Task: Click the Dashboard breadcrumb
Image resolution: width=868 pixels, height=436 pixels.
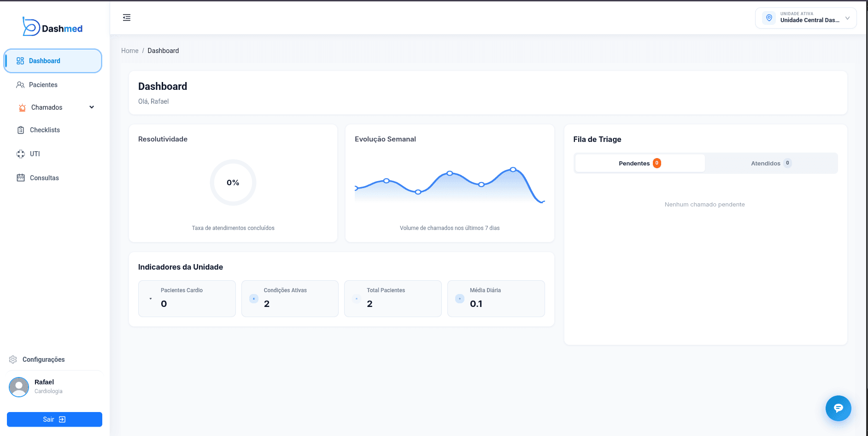Action: (163, 51)
